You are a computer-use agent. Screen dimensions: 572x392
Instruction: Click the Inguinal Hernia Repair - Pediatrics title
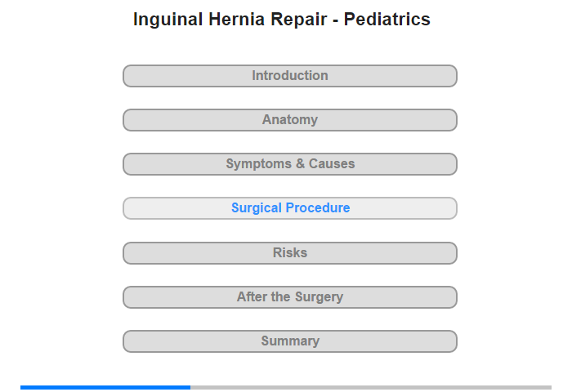pos(282,20)
